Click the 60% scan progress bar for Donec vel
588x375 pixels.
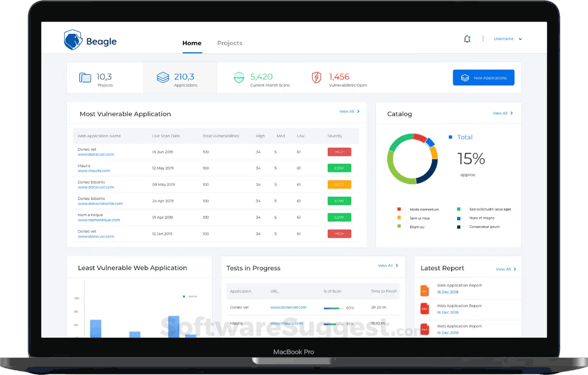tap(333, 309)
